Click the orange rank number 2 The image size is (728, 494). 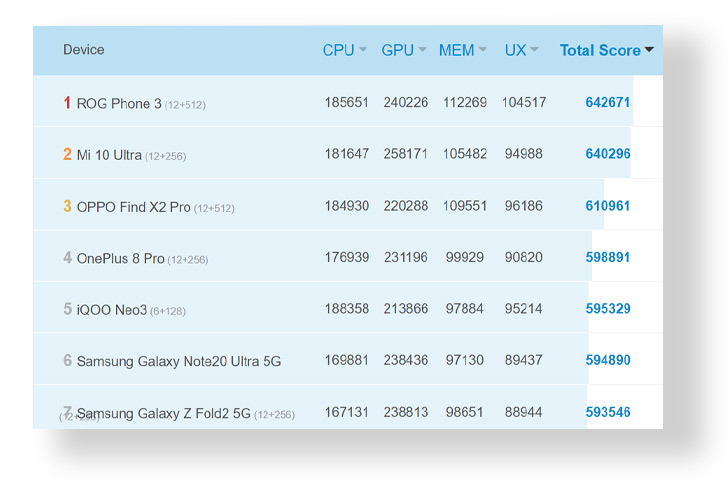[x=67, y=154]
